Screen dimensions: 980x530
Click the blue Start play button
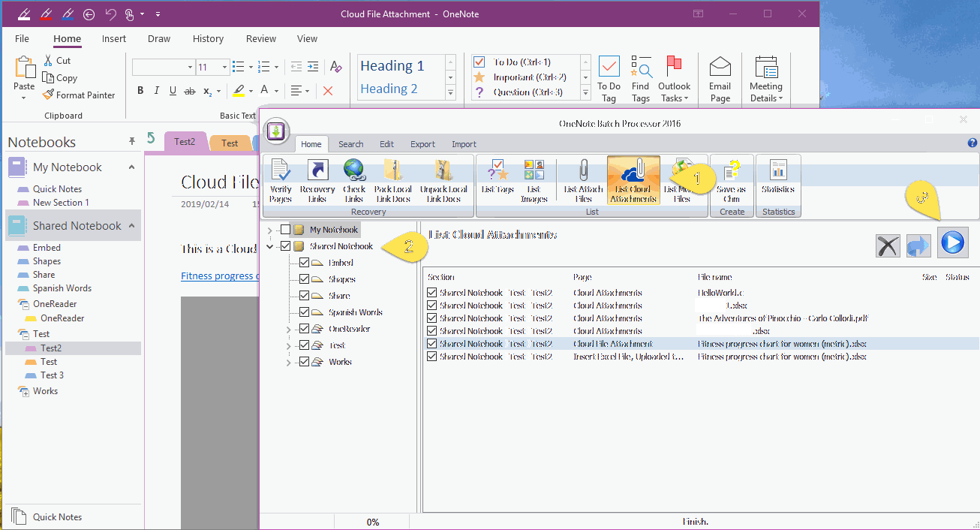point(953,242)
